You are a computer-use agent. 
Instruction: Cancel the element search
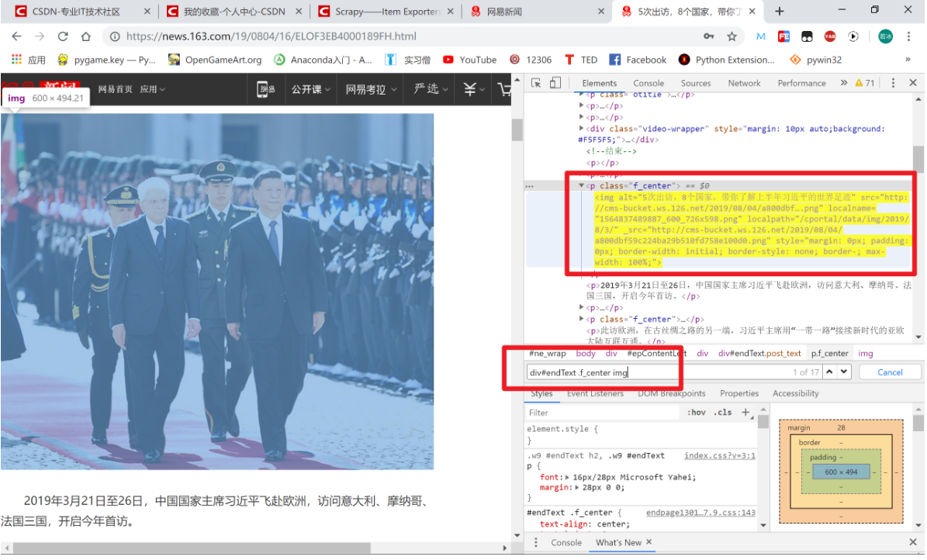point(890,372)
